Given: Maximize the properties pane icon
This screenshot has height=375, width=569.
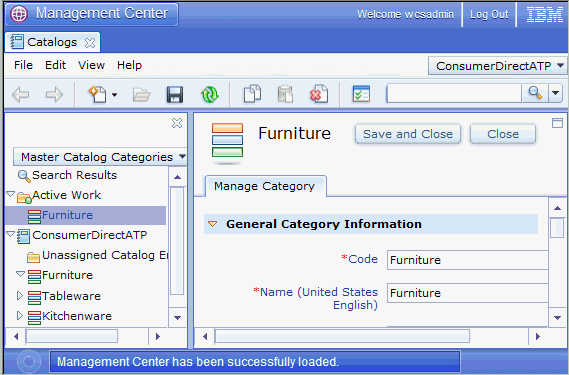Looking at the screenshot, I should tap(557, 123).
